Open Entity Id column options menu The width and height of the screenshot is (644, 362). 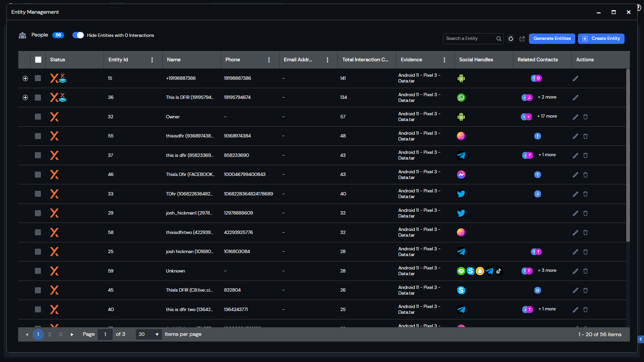(x=152, y=60)
